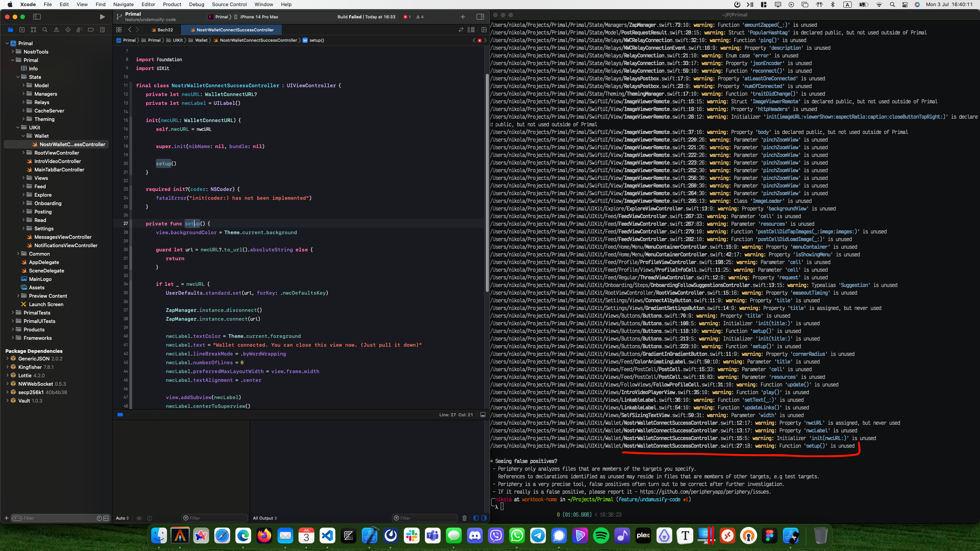Open the Find navigator magnifying glass

[45, 29]
